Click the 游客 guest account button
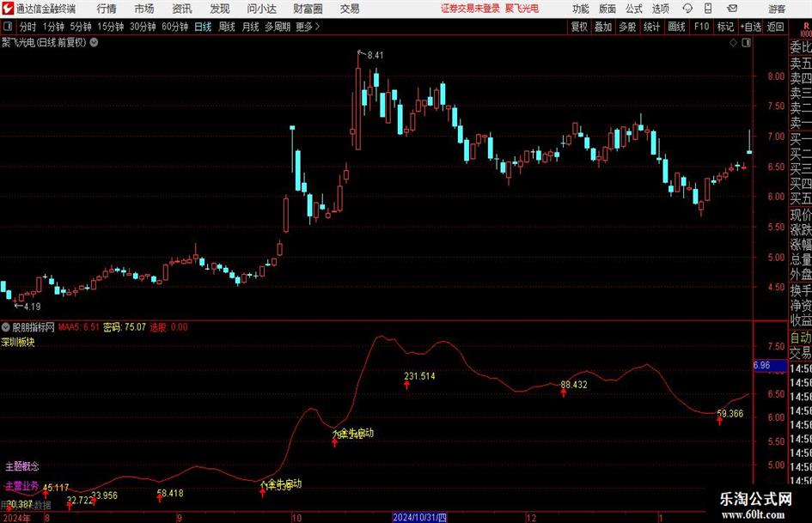This screenshot has height=523, width=812. (777, 9)
